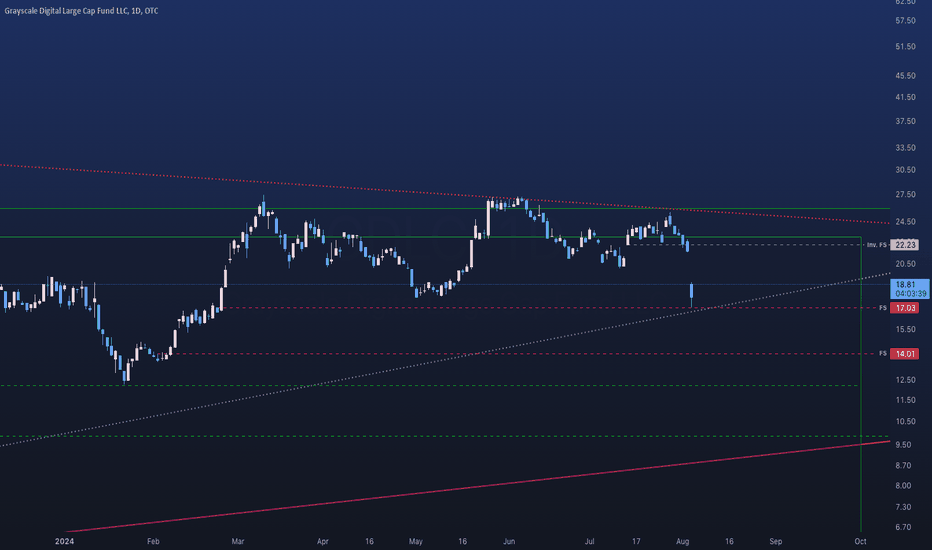
Task: Click the Grayscale Digital Large Cap Fund title
Action: (81, 11)
